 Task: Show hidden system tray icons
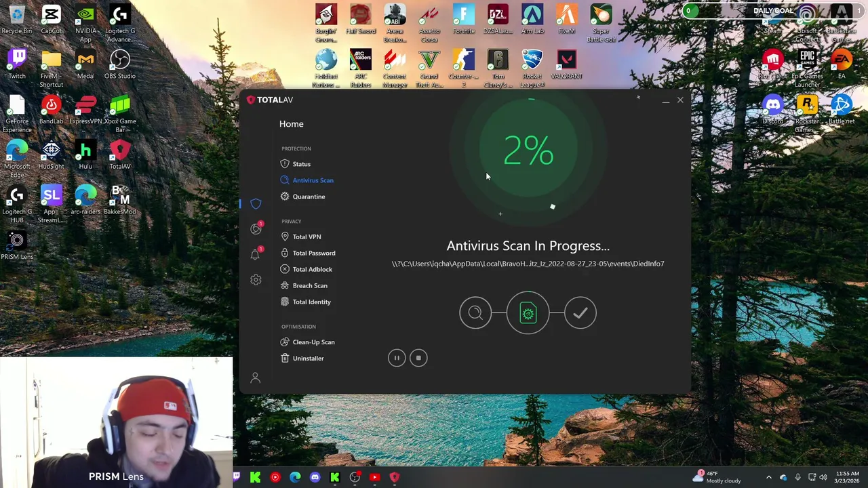click(x=768, y=477)
